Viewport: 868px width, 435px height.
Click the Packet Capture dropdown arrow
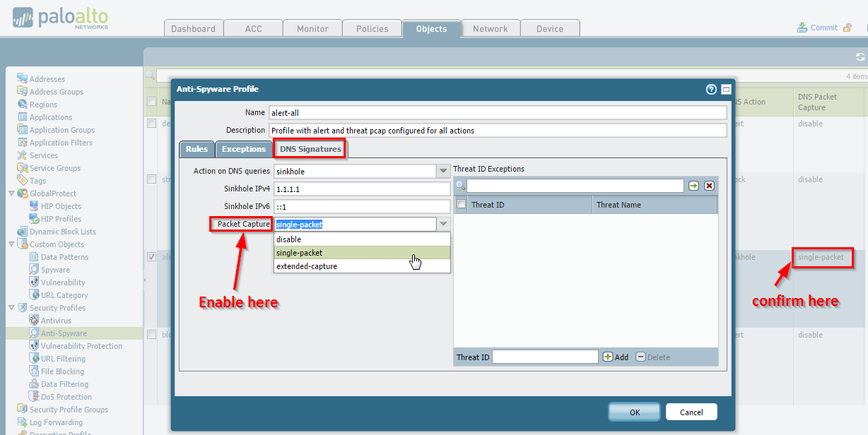pos(443,224)
